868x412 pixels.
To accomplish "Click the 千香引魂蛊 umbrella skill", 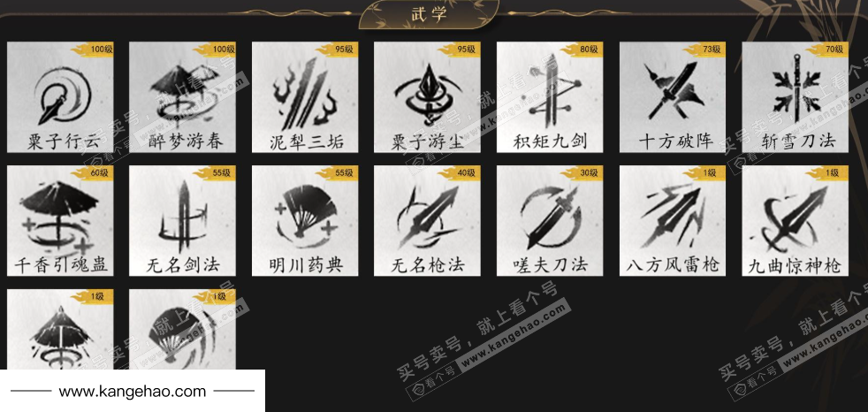I will click(60, 220).
